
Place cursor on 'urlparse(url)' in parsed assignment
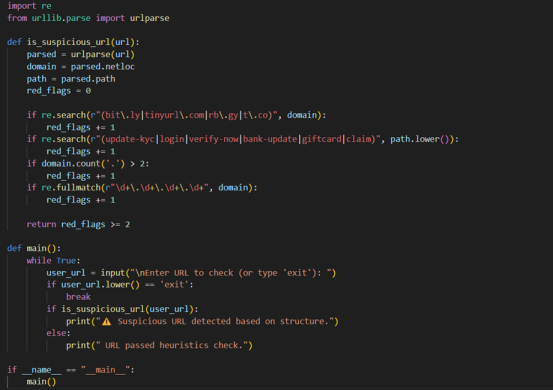click(103, 55)
